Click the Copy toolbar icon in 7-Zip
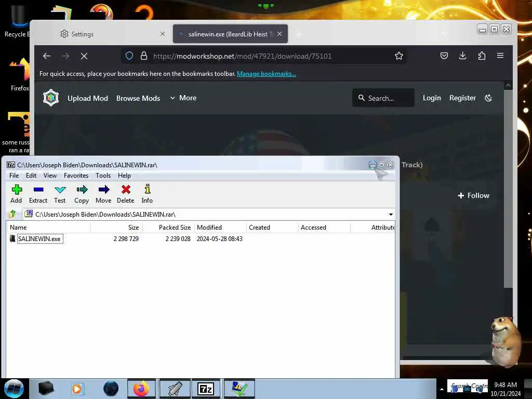This screenshot has width=532, height=399. click(82, 194)
